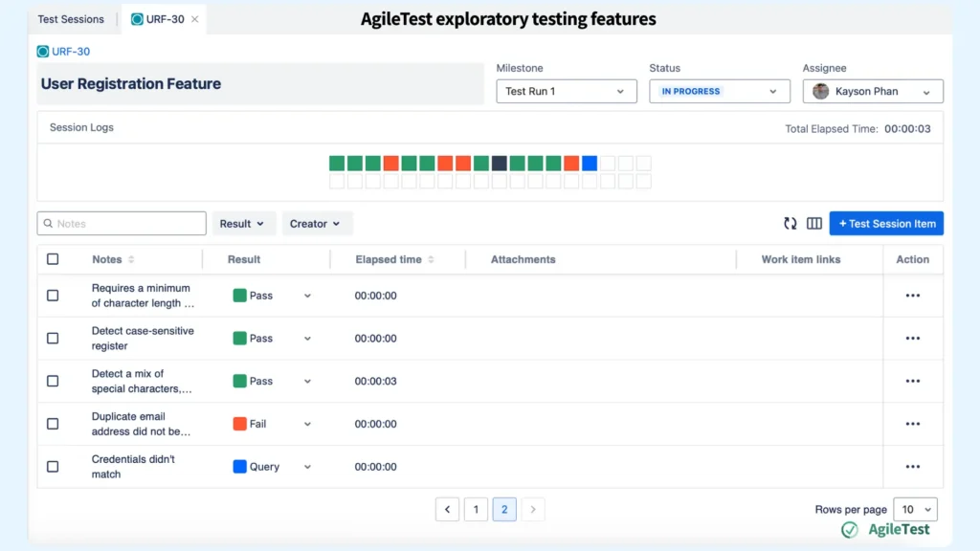Click the first green session log square

[x=337, y=164]
